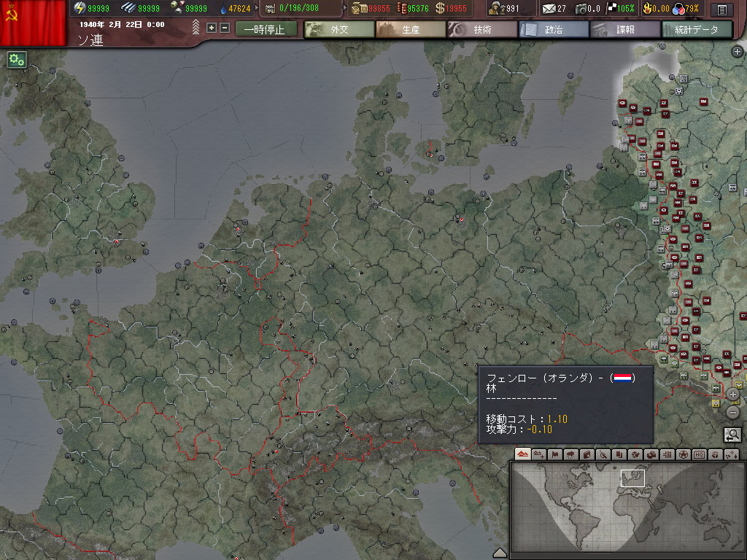Click the fuel barrels icon
This screenshot has height=560, width=747.
click(401, 8)
